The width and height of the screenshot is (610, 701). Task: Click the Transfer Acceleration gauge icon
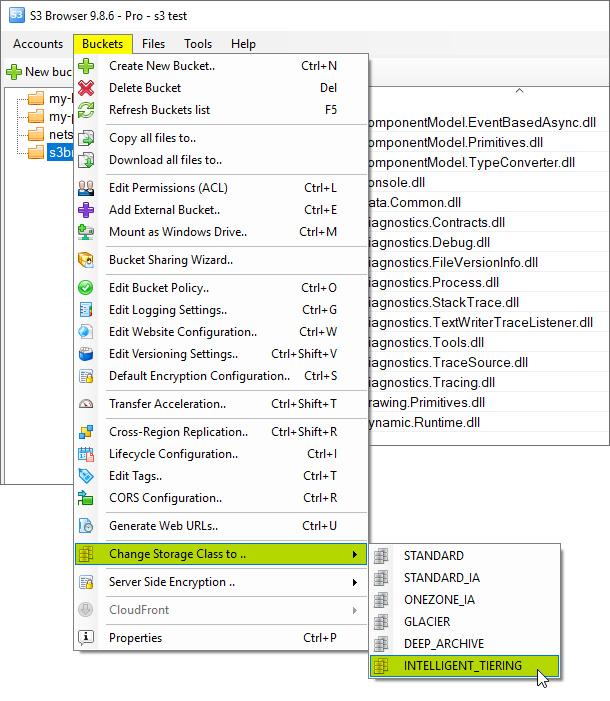[86, 404]
